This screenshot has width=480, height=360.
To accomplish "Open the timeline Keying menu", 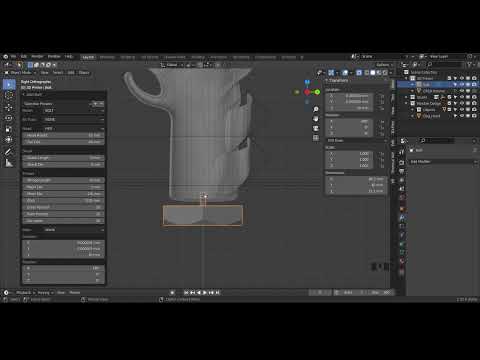I will point(45,293).
